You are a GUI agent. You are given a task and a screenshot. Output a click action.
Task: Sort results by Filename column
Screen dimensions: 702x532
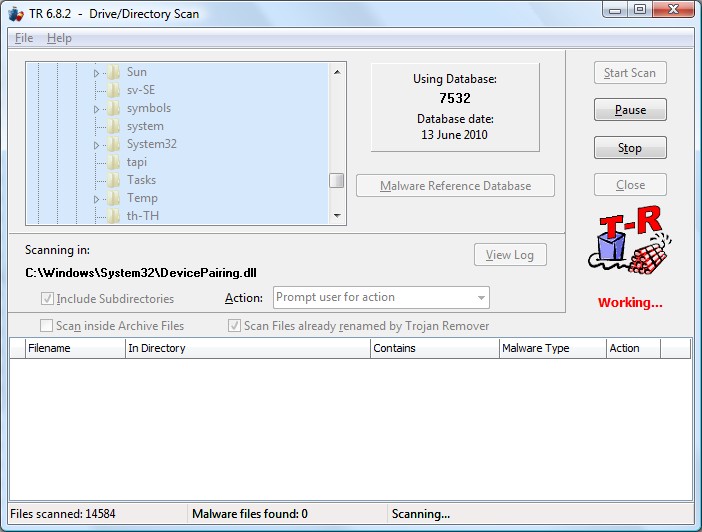pos(75,348)
